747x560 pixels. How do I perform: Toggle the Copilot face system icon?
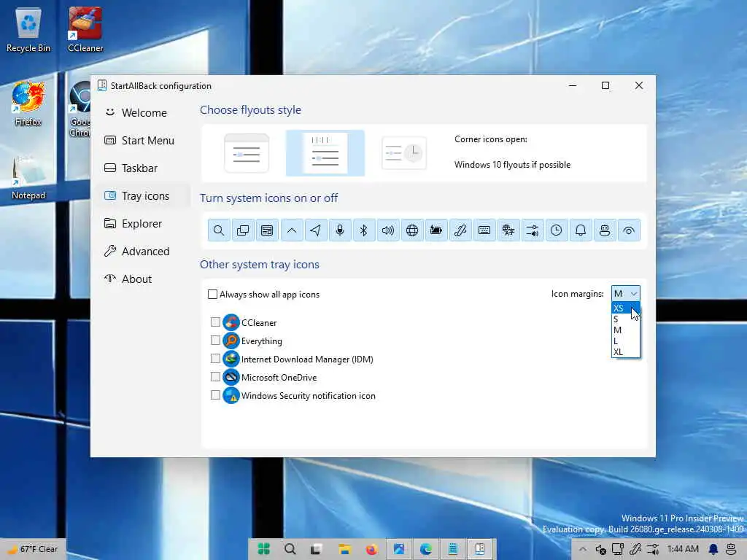pos(605,230)
